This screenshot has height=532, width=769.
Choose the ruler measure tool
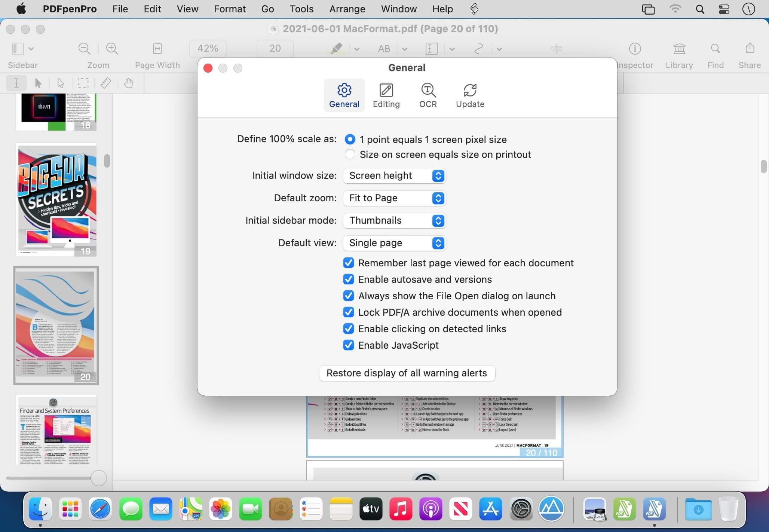coord(106,83)
